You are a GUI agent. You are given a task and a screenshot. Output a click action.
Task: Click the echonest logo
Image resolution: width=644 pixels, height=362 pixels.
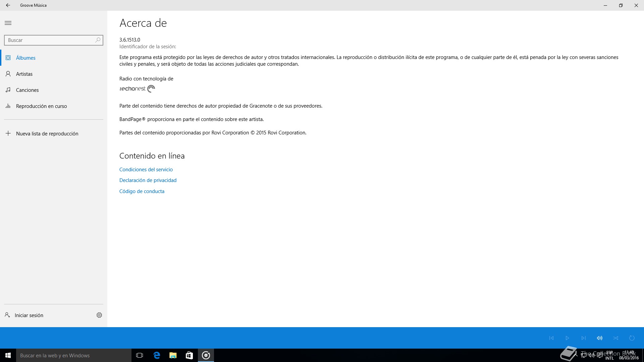tap(137, 89)
